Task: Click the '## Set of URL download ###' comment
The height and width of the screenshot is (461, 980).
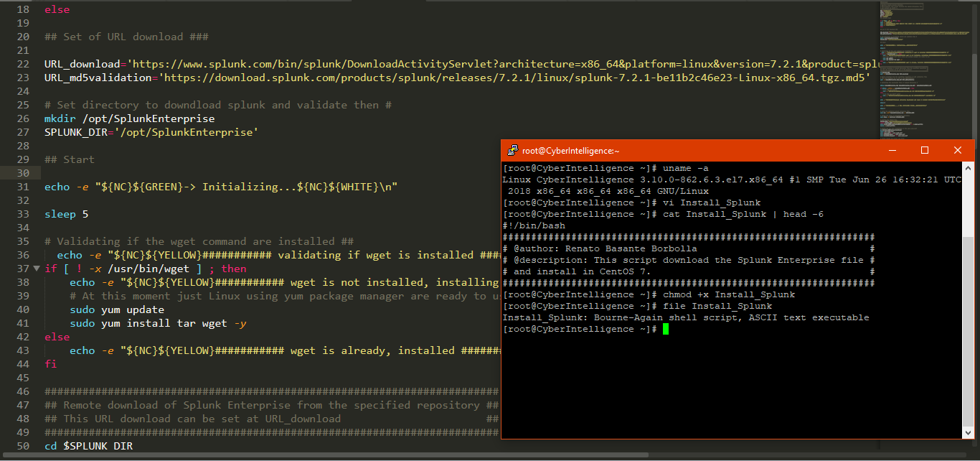Action: click(x=126, y=37)
